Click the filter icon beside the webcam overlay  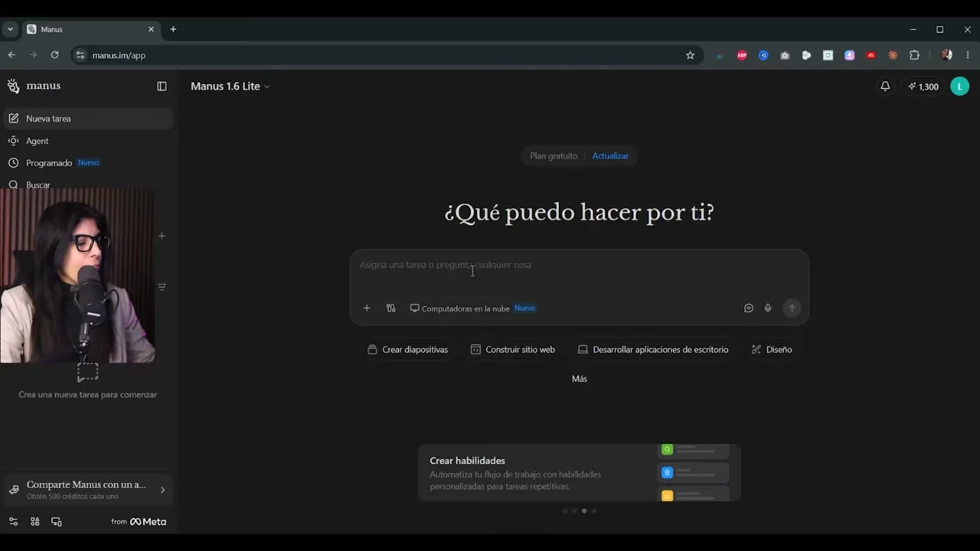[162, 287]
